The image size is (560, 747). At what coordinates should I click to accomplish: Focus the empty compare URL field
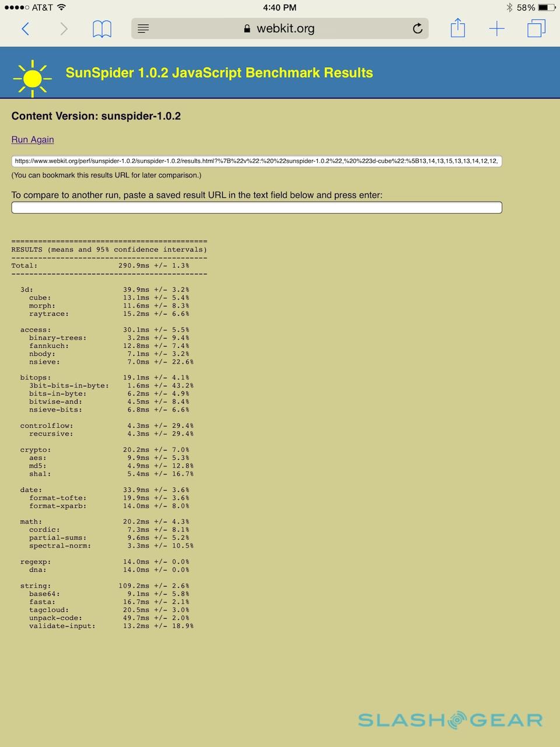257,207
